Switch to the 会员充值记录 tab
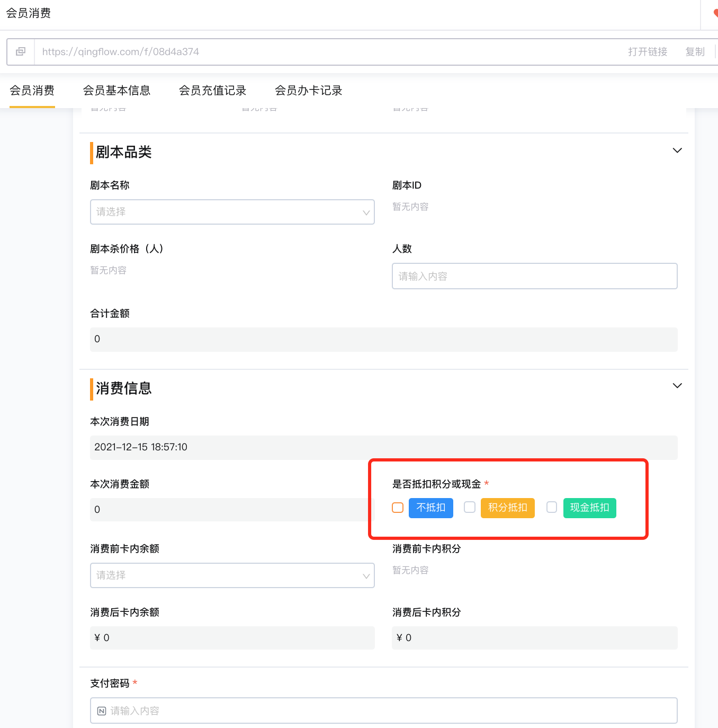This screenshot has height=728, width=718. (x=212, y=91)
